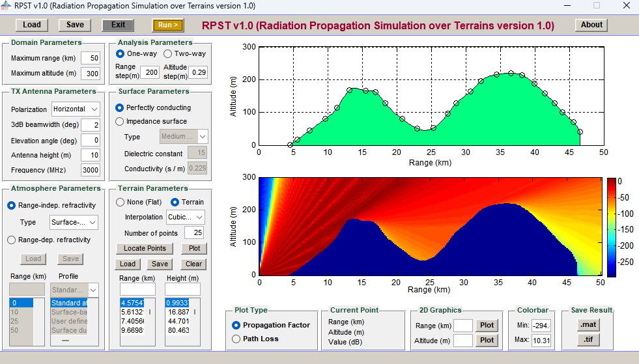This screenshot has height=364, width=639.
Task: Click the color scale bar beside plot
Action: click(x=611, y=227)
